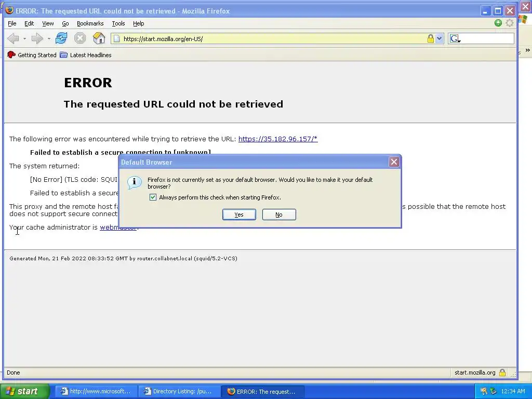Open the Getting Started bookmark
This screenshot has height=399, width=532.
[32, 55]
